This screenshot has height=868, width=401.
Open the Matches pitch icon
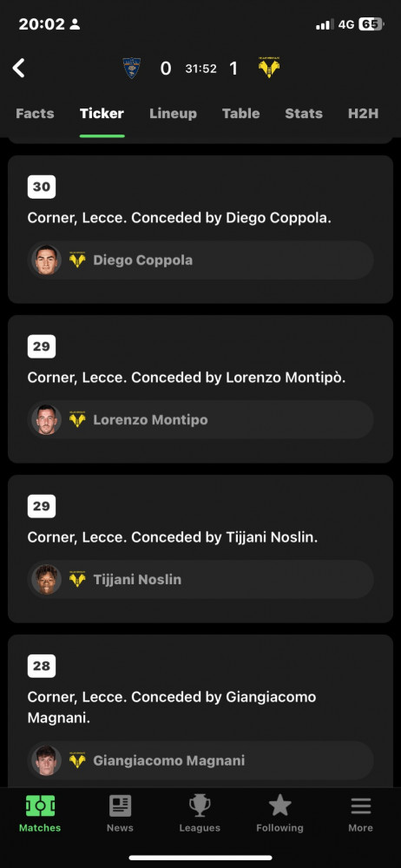point(40,806)
